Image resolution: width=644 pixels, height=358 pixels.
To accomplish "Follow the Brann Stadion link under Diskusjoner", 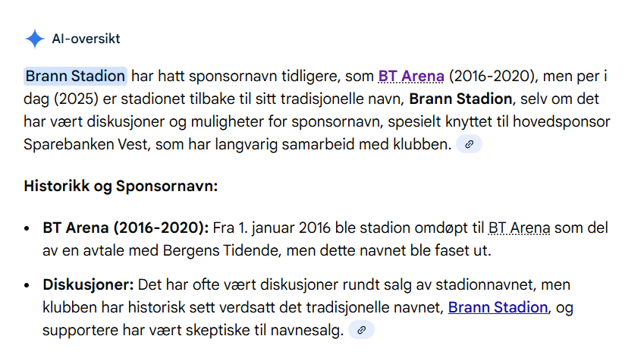I will [498, 307].
